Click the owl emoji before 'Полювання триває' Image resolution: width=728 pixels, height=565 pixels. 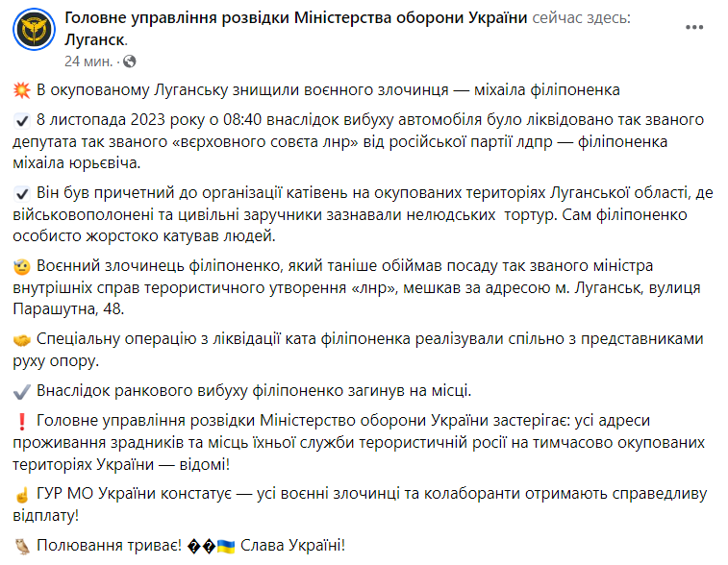pyautogui.click(x=22, y=546)
